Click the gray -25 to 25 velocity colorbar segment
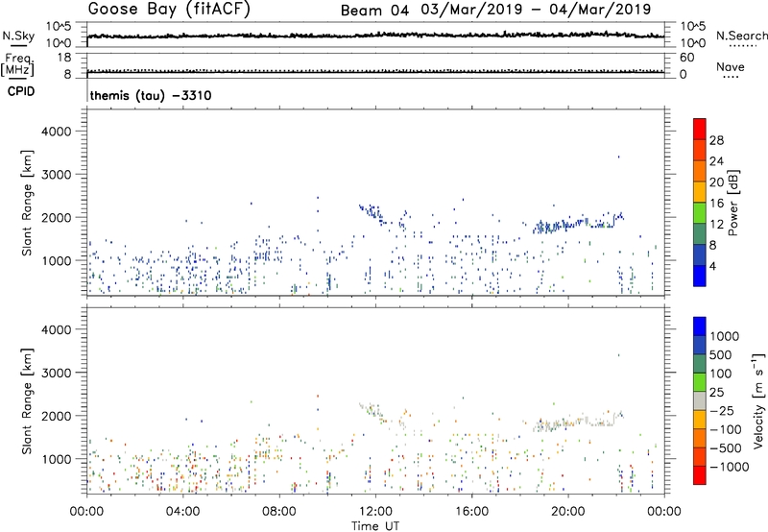This screenshot has width=768, height=532. click(x=700, y=401)
